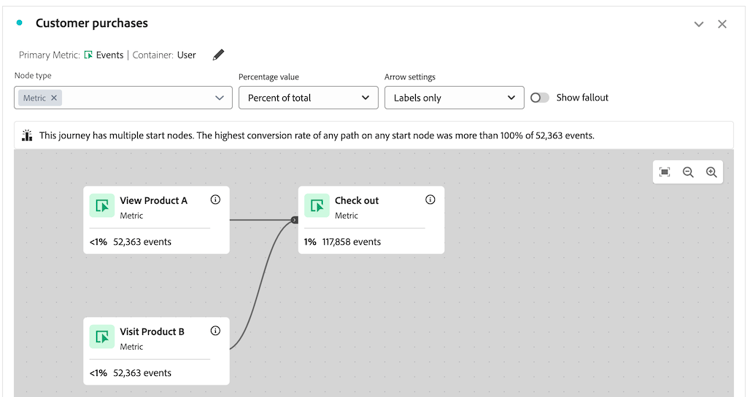Click the green metric icon of Visit Product B

(x=102, y=337)
